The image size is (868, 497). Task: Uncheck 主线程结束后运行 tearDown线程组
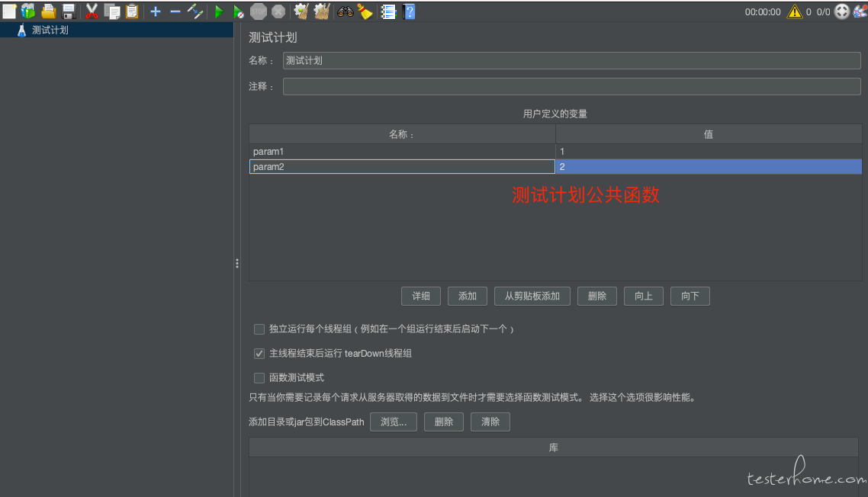coord(259,353)
